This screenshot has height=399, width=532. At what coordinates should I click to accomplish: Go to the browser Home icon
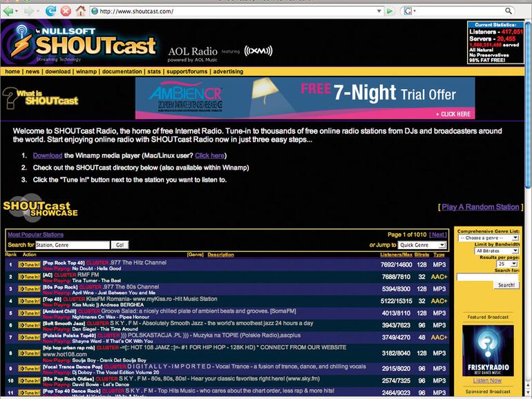81,11
